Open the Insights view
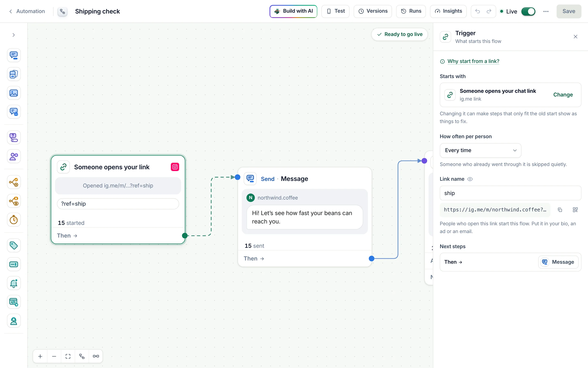 coord(448,11)
